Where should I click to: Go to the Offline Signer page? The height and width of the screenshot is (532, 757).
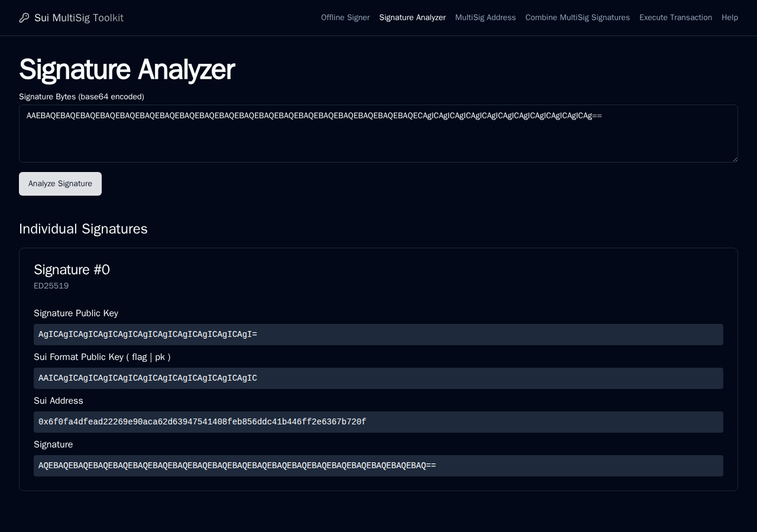point(345,18)
